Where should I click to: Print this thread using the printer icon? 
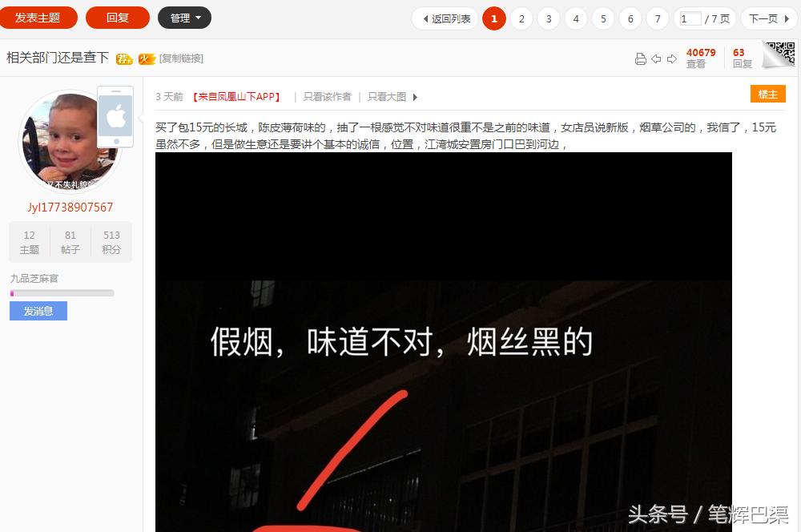point(639,58)
